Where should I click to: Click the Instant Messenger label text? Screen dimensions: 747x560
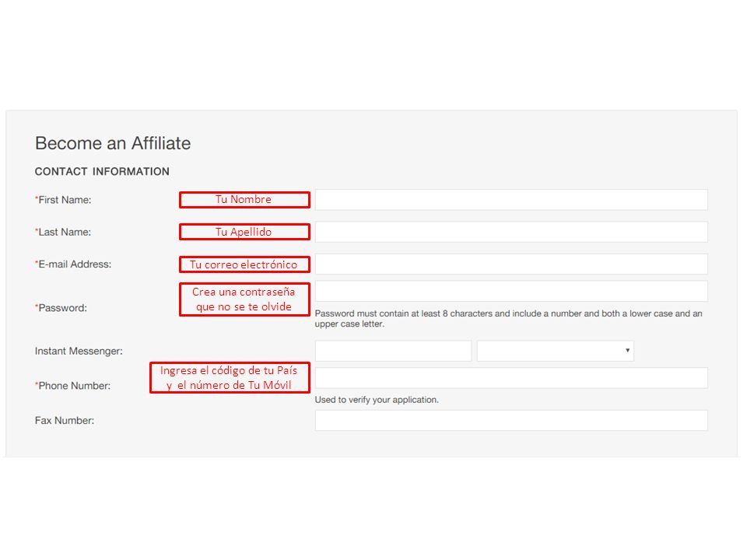(x=79, y=351)
